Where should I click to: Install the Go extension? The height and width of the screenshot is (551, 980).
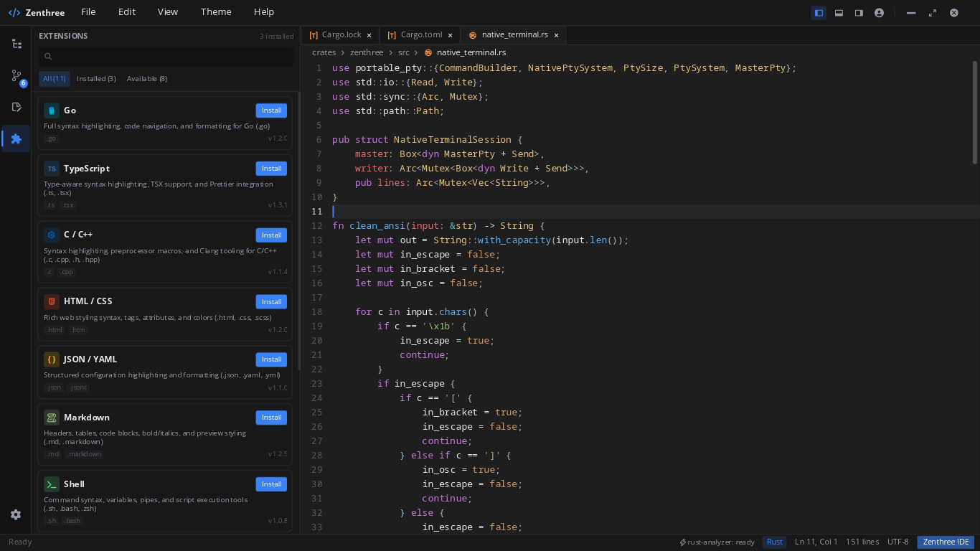[271, 110]
